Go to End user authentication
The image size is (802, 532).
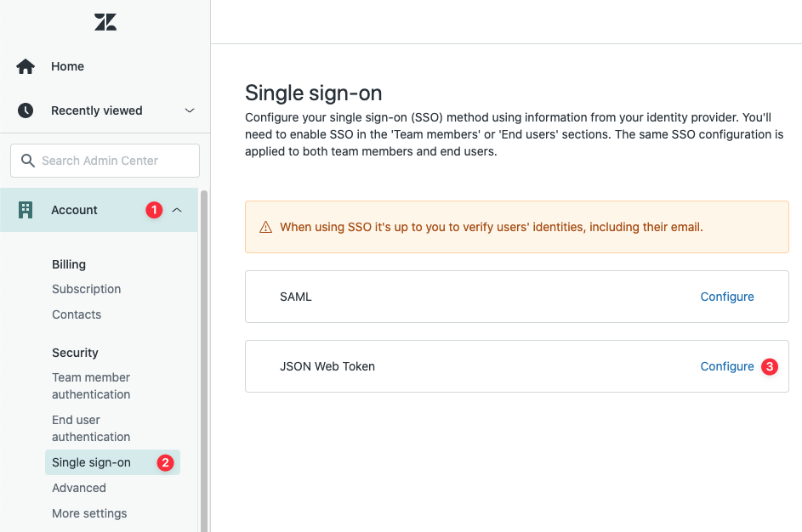pyautogui.click(x=91, y=428)
